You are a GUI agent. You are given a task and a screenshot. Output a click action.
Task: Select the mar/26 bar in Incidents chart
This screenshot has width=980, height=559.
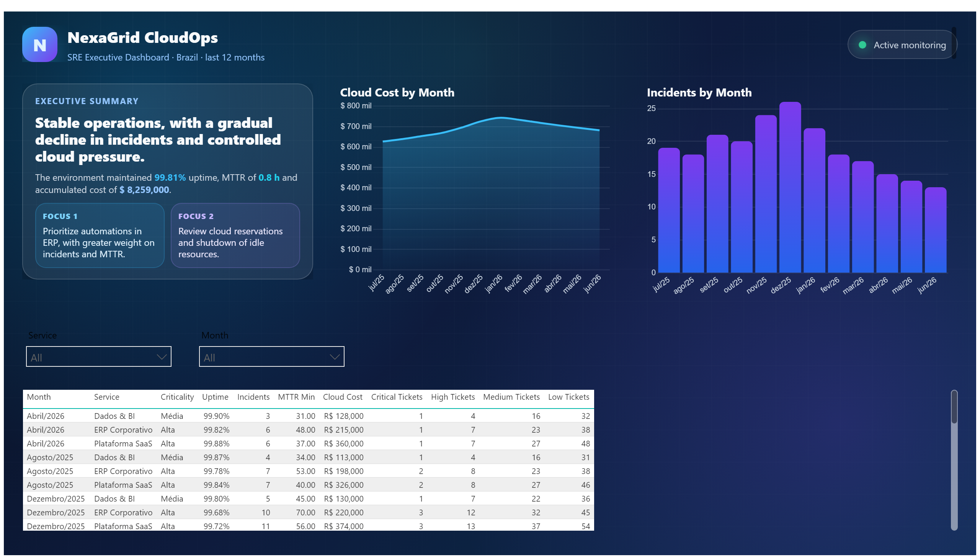click(862, 217)
